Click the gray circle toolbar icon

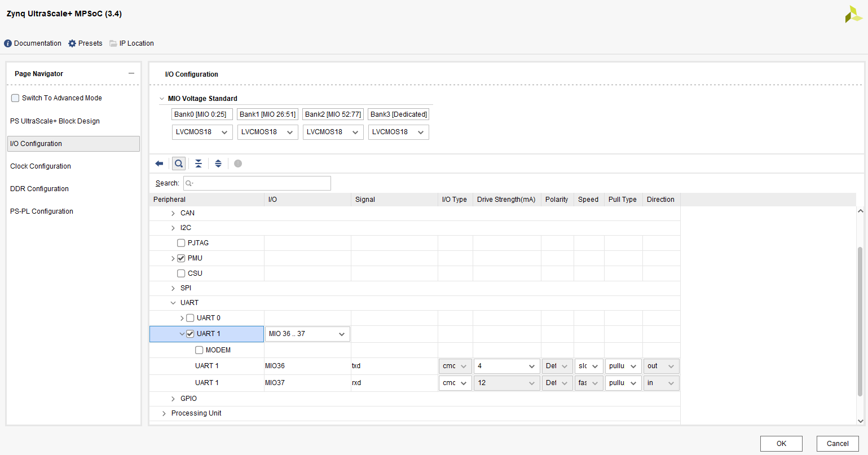point(238,164)
